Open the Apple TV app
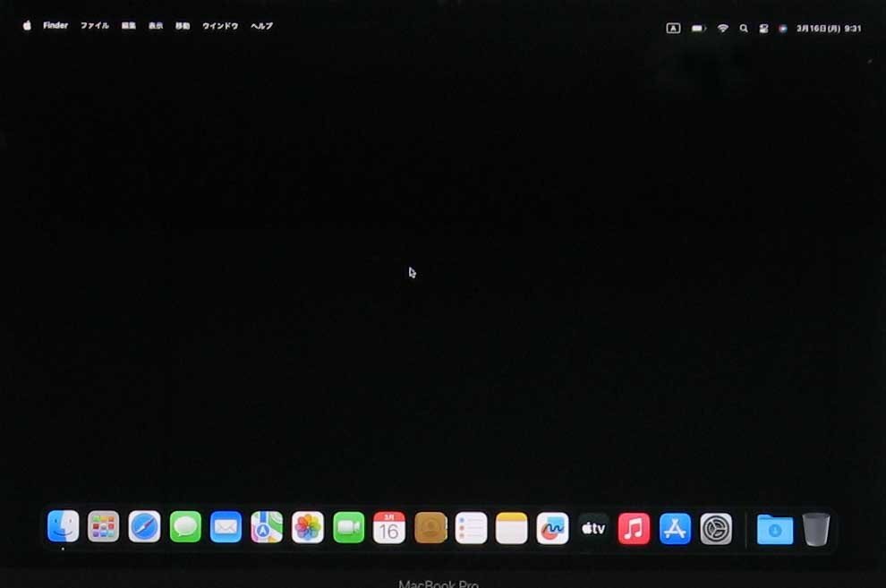 pos(593,529)
